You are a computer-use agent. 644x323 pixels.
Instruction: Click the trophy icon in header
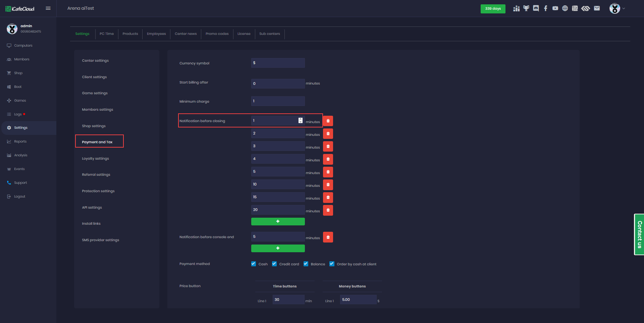[526, 8]
